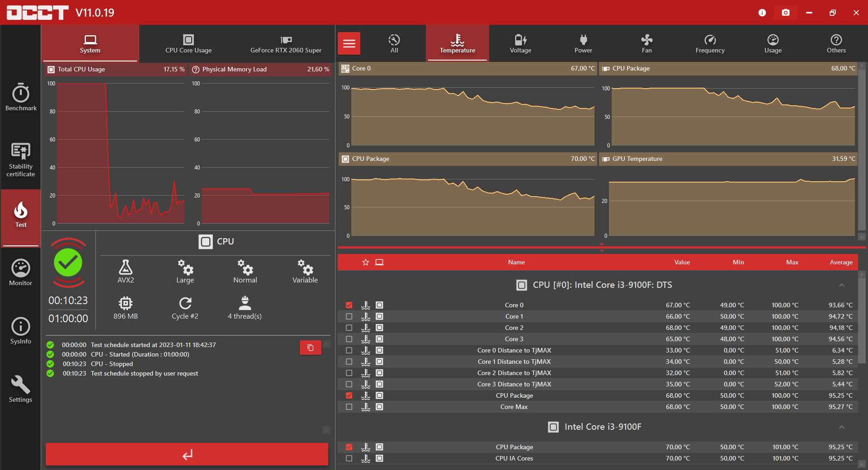Open the Stability certificate section

point(21,160)
